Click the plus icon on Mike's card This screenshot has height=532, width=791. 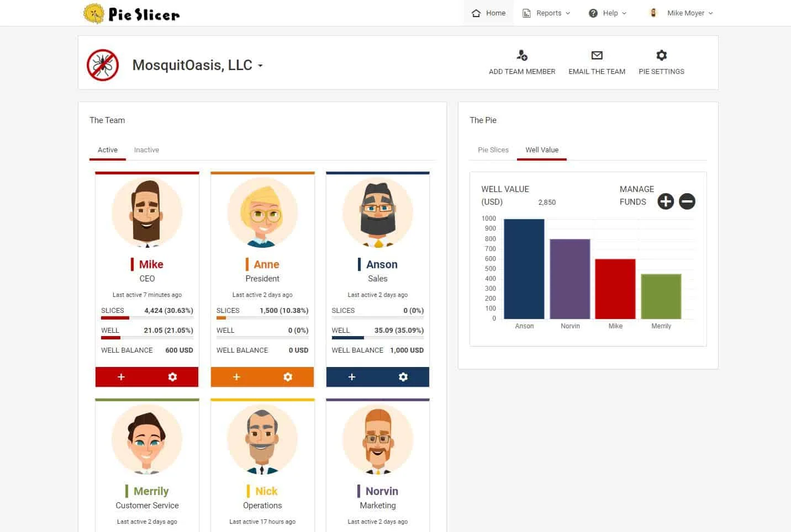pyautogui.click(x=121, y=377)
